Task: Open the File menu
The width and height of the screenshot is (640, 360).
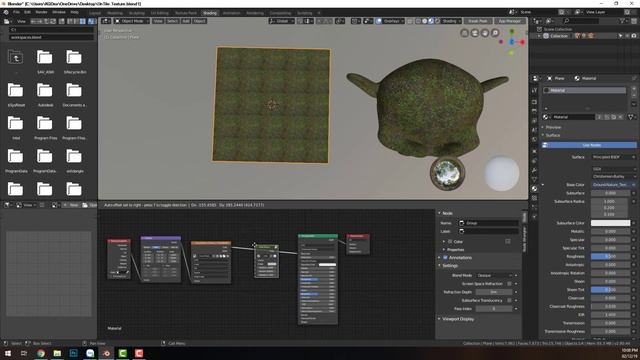Action: (16, 12)
